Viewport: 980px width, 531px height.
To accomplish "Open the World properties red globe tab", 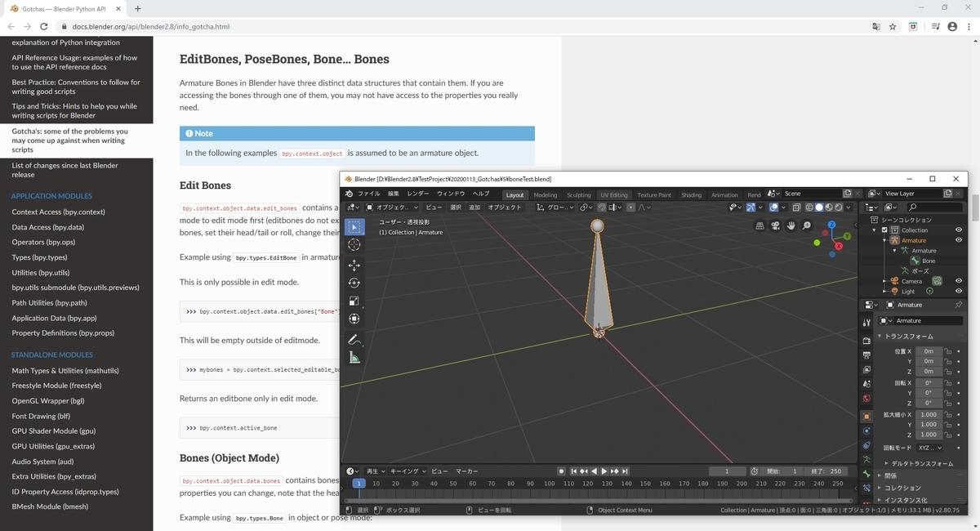I will pos(866,399).
